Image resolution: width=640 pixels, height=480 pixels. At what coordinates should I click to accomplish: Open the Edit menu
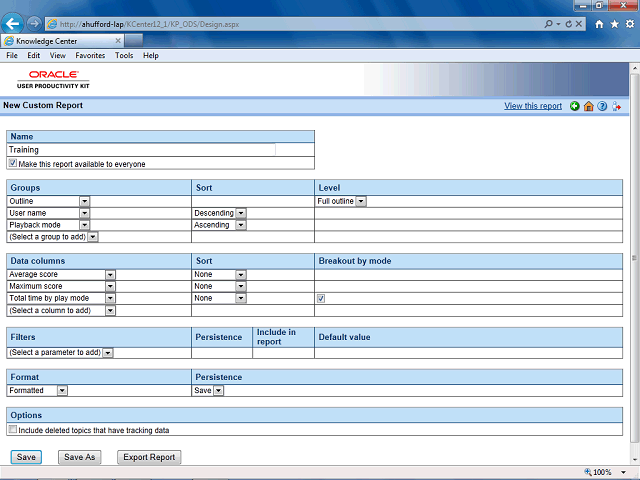[x=33, y=56]
